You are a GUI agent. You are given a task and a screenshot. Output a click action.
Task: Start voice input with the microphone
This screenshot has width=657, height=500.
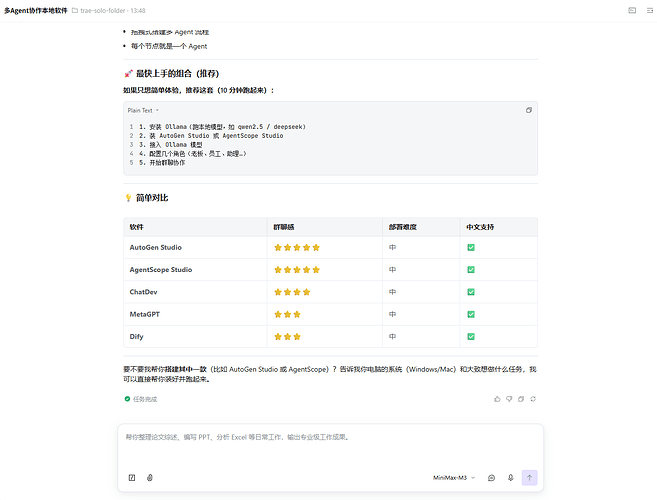pyautogui.click(x=510, y=478)
